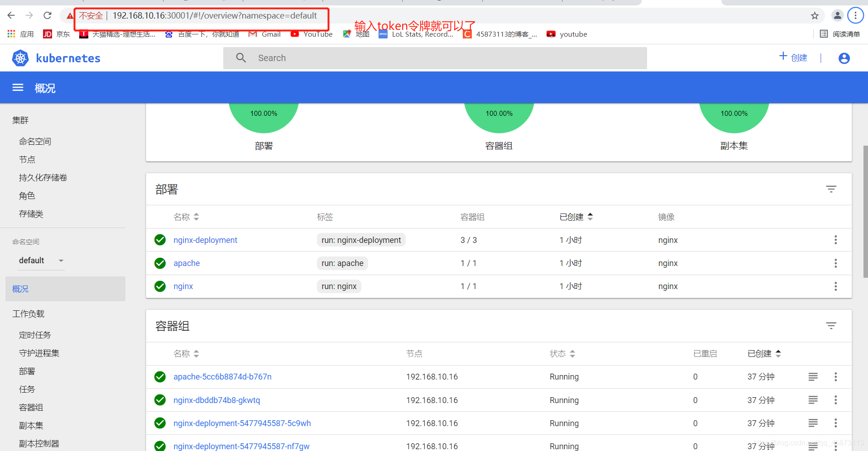Open pod nginx-deployment-5477945587-nf7gw link

[x=241, y=446]
